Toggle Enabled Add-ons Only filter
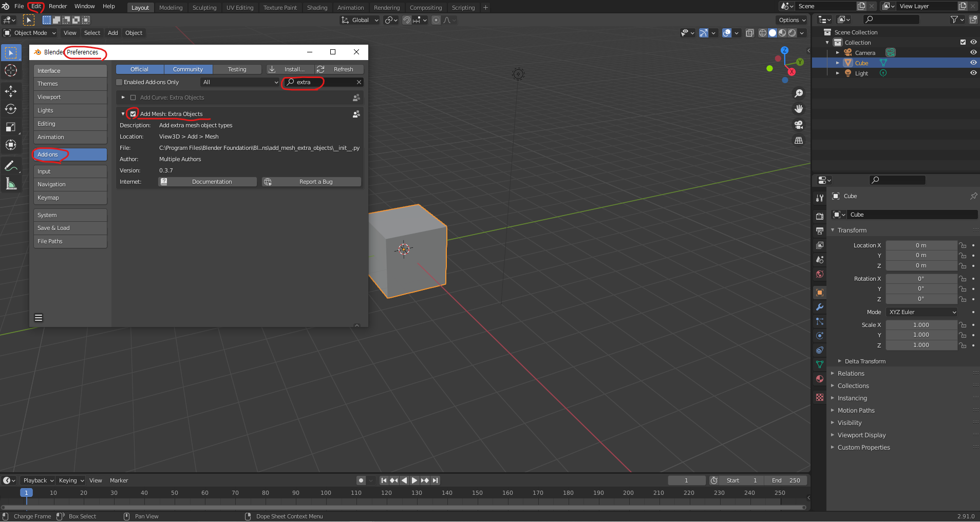980x522 pixels. [119, 82]
